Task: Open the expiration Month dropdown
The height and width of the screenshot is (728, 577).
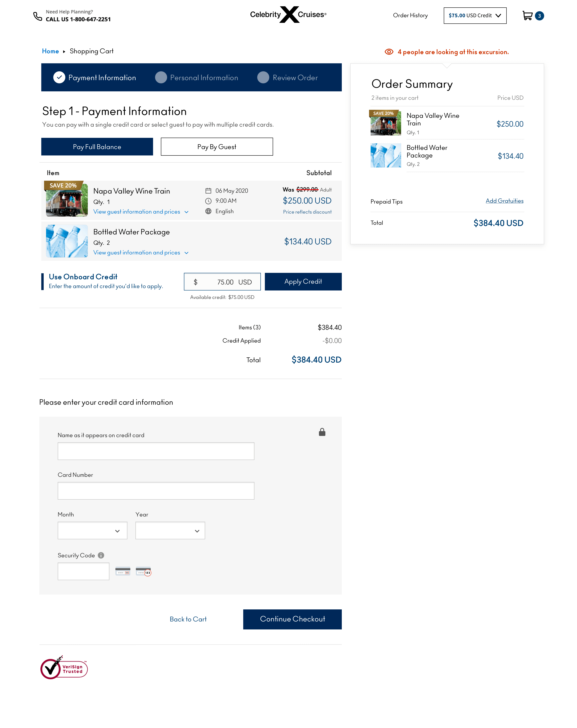Action: pyautogui.click(x=92, y=530)
